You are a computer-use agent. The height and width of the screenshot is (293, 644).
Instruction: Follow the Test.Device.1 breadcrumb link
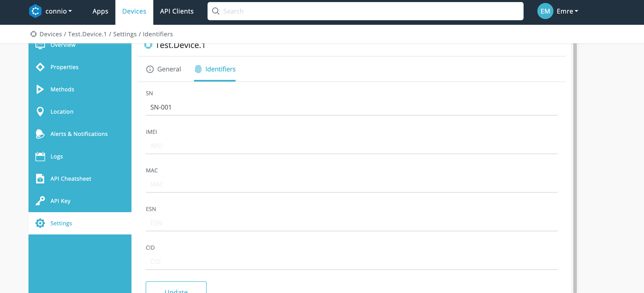pyautogui.click(x=87, y=34)
